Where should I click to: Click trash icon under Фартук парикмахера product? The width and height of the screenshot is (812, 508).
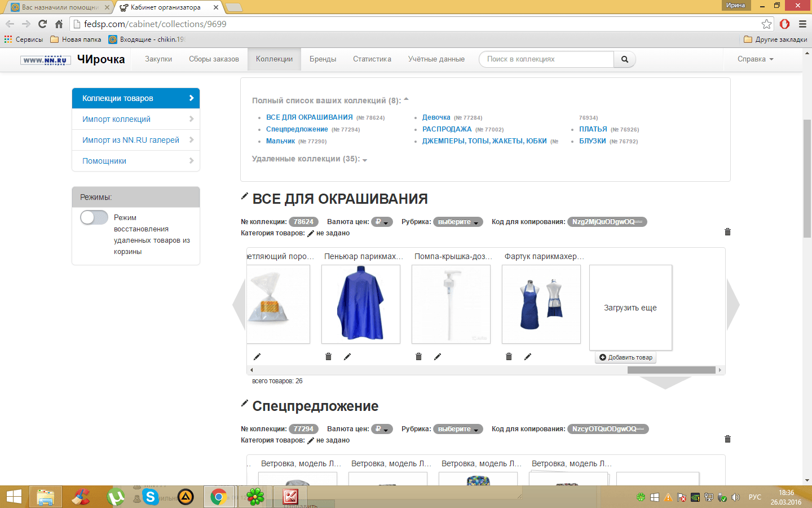tap(509, 357)
